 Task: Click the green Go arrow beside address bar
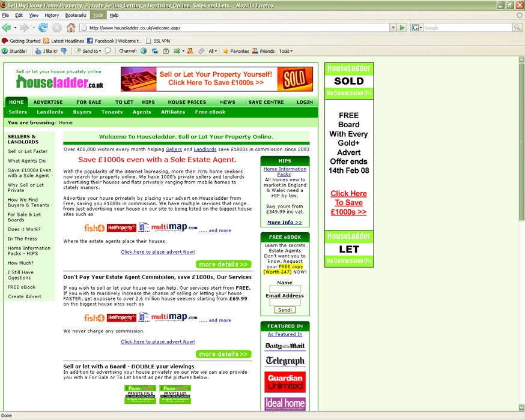point(402,28)
